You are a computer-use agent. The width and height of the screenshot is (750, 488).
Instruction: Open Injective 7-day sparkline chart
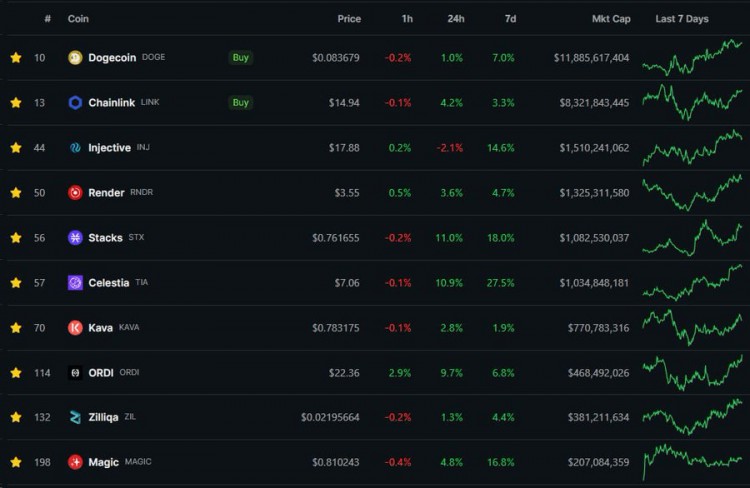[692, 148]
